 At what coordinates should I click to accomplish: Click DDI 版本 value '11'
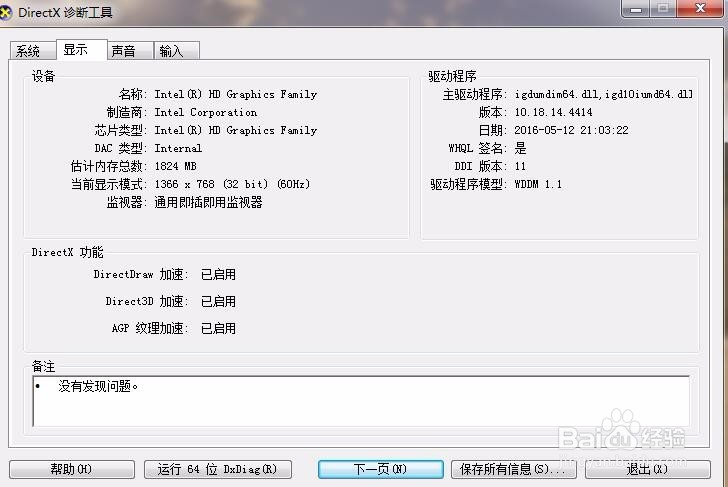click(x=520, y=166)
